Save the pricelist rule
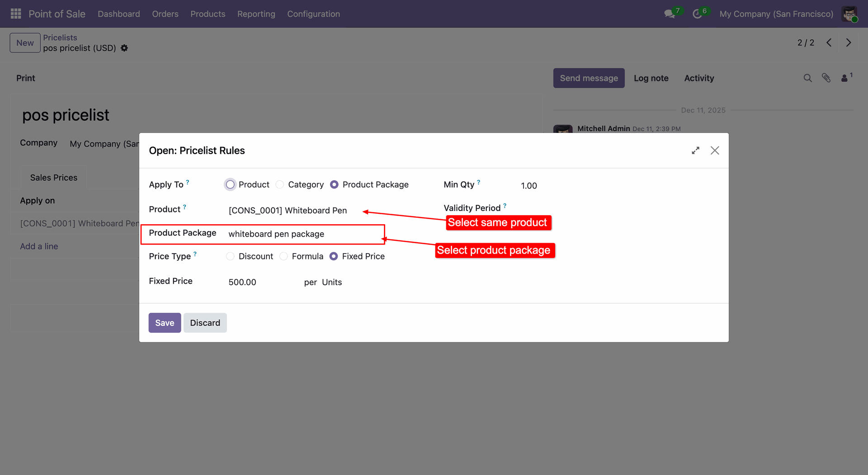 [165, 323]
